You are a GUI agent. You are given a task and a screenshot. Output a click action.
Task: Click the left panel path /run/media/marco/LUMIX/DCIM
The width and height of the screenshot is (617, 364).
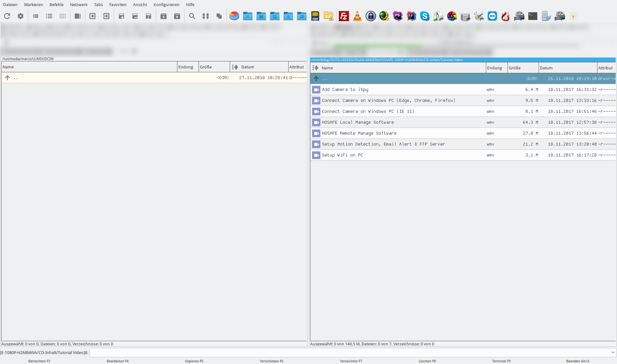tap(28, 59)
